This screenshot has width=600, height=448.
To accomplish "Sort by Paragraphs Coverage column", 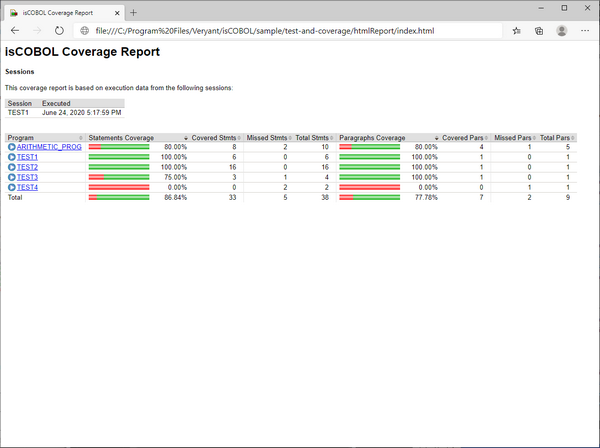I will [388, 138].
